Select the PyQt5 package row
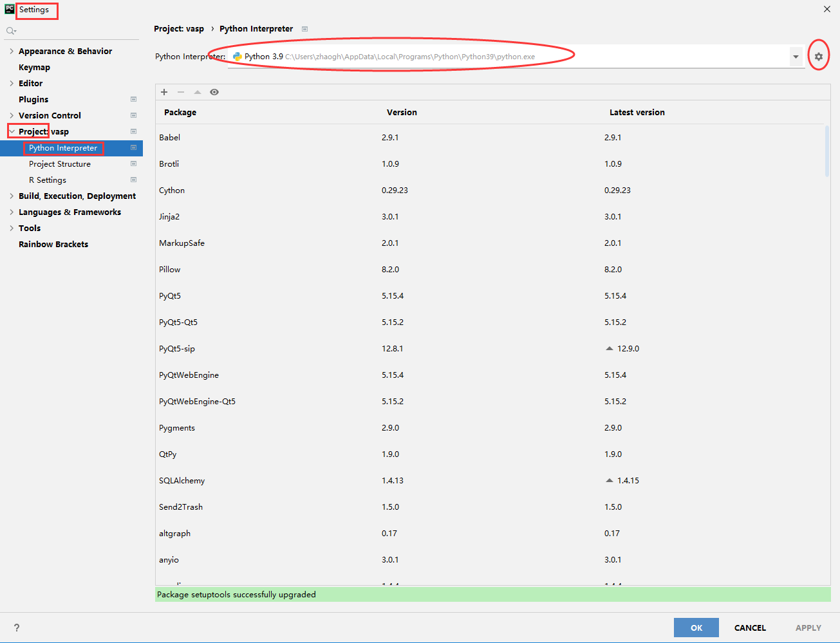The image size is (840, 643). 490,295
